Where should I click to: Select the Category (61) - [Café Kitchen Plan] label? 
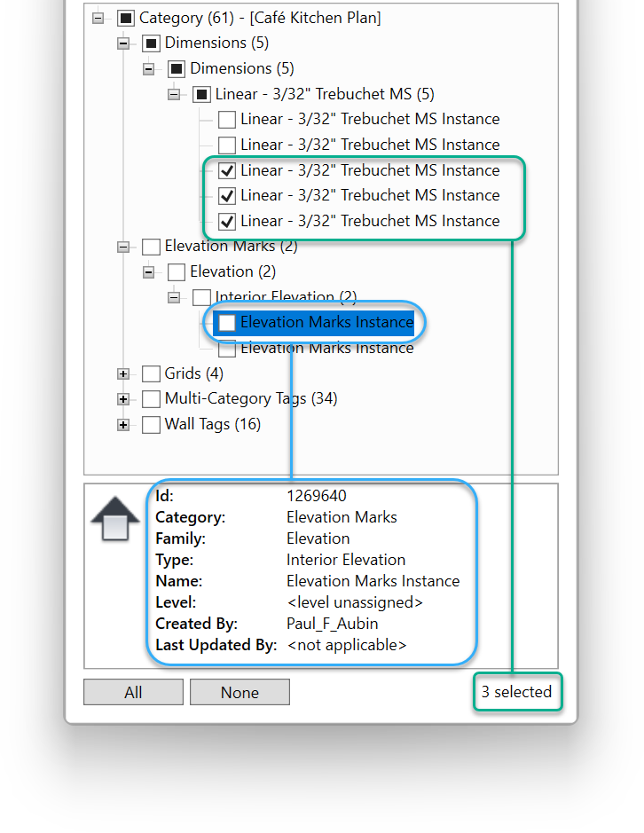[x=260, y=18]
